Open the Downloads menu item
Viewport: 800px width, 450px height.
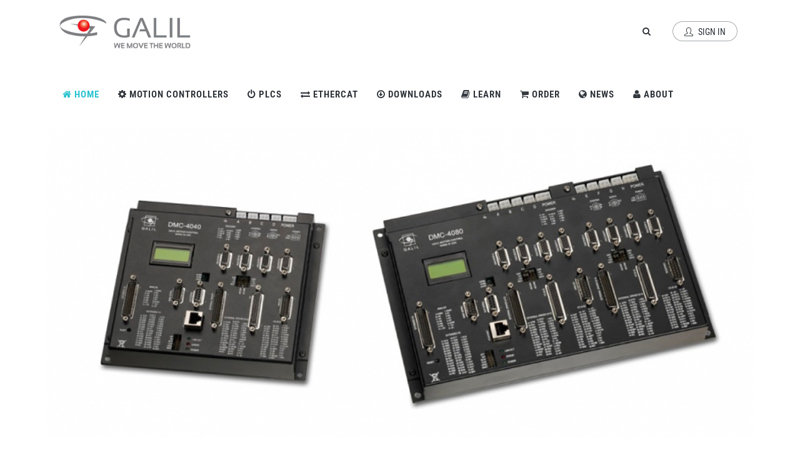(409, 94)
